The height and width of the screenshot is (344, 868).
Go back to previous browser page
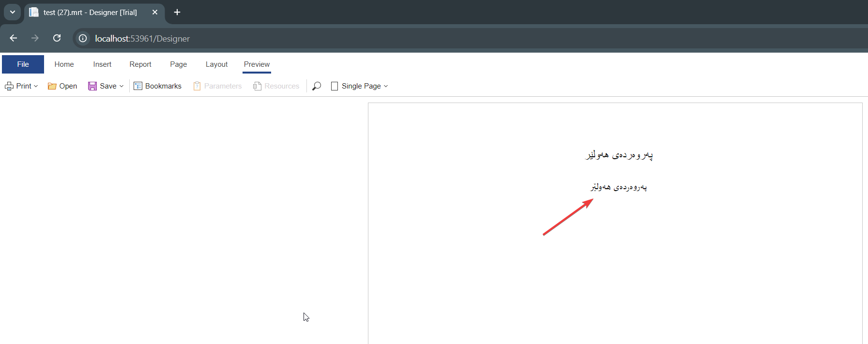click(14, 38)
